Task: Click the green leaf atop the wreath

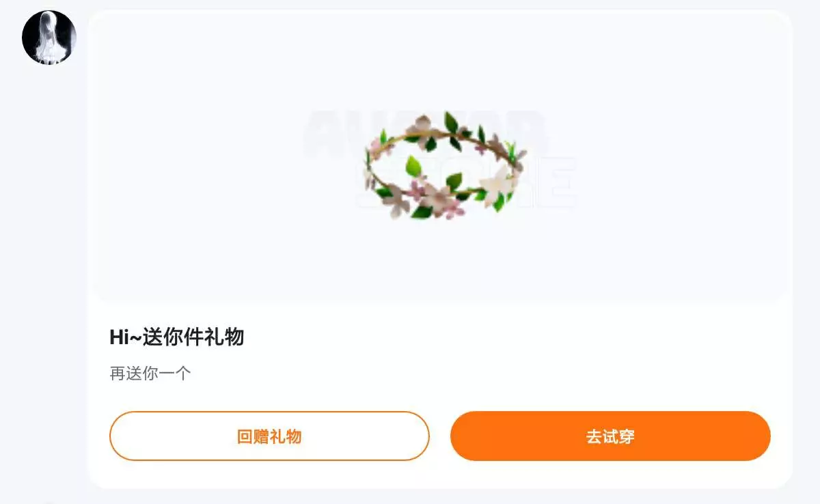Action: [x=450, y=123]
